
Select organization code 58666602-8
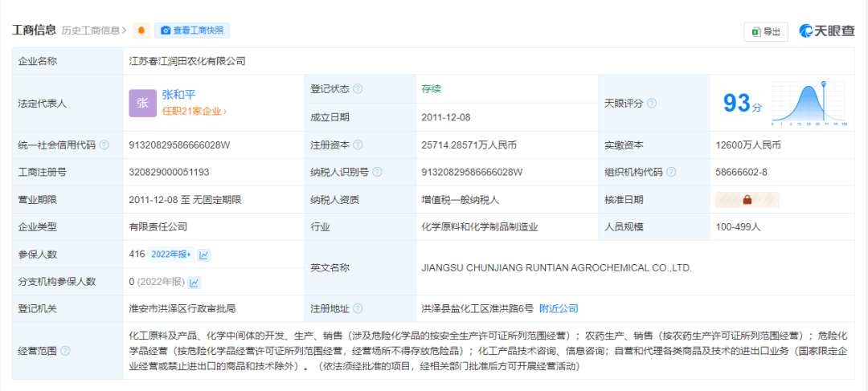[741, 172]
